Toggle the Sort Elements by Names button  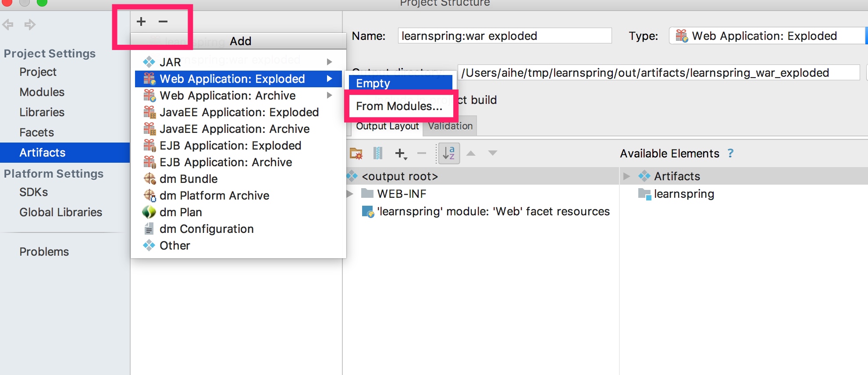(x=449, y=154)
